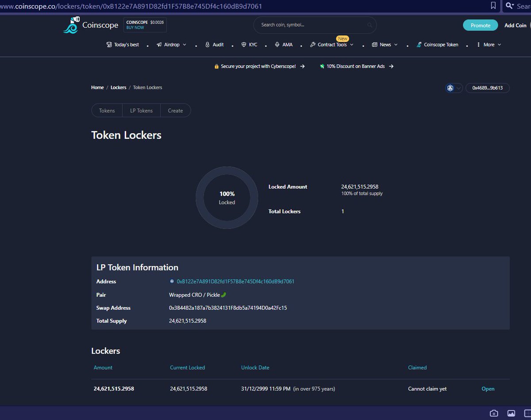Expand the Contract Tools chevron
531x420 pixels.
pyautogui.click(x=352, y=45)
